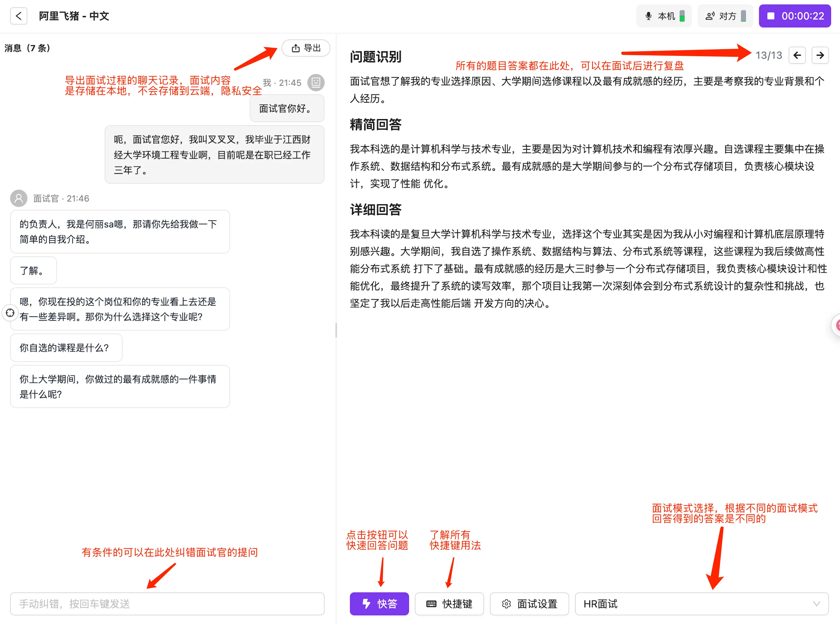Click the detailed answer paragraph mentioning 复旦大学
This screenshot has width=840, height=624.
(588, 269)
